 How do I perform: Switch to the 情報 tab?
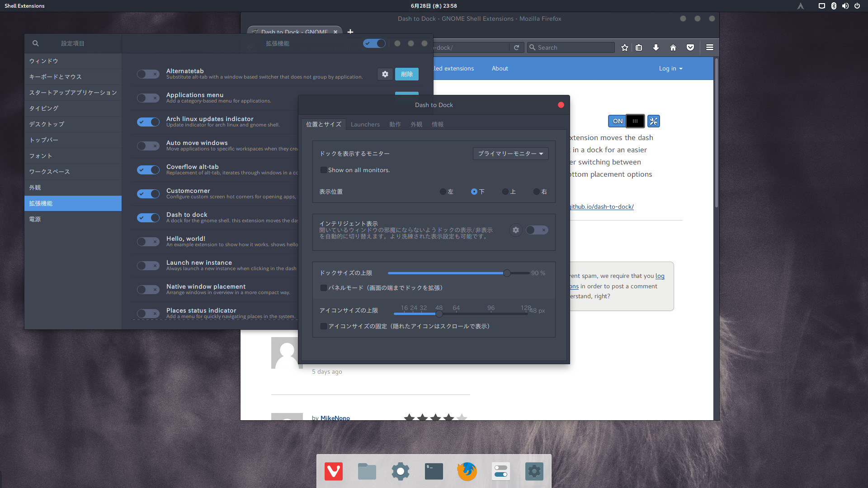tap(438, 124)
